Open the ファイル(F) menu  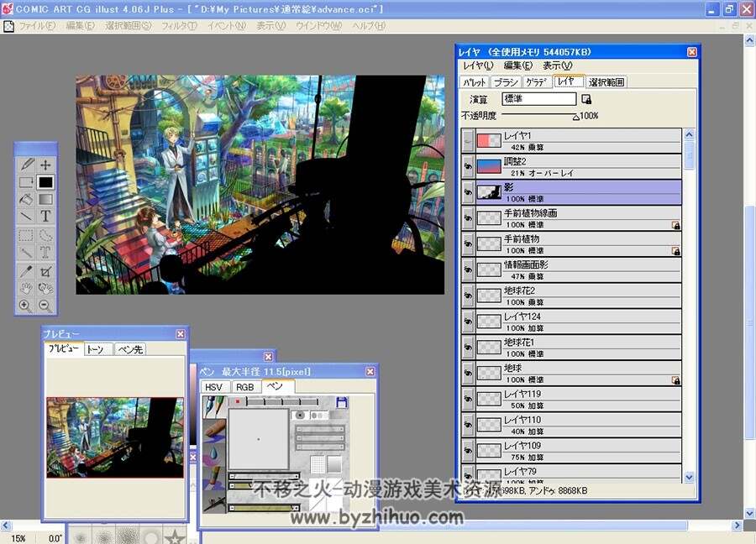point(37,25)
